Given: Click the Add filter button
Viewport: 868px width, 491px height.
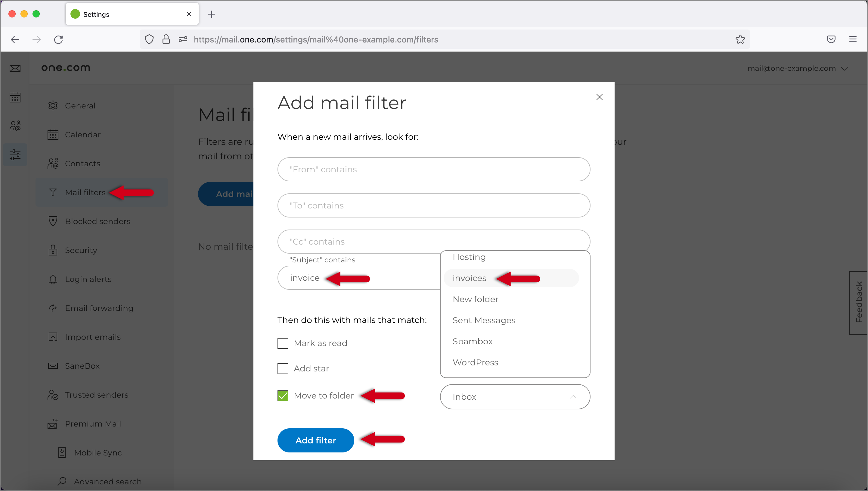Looking at the screenshot, I should (x=315, y=440).
